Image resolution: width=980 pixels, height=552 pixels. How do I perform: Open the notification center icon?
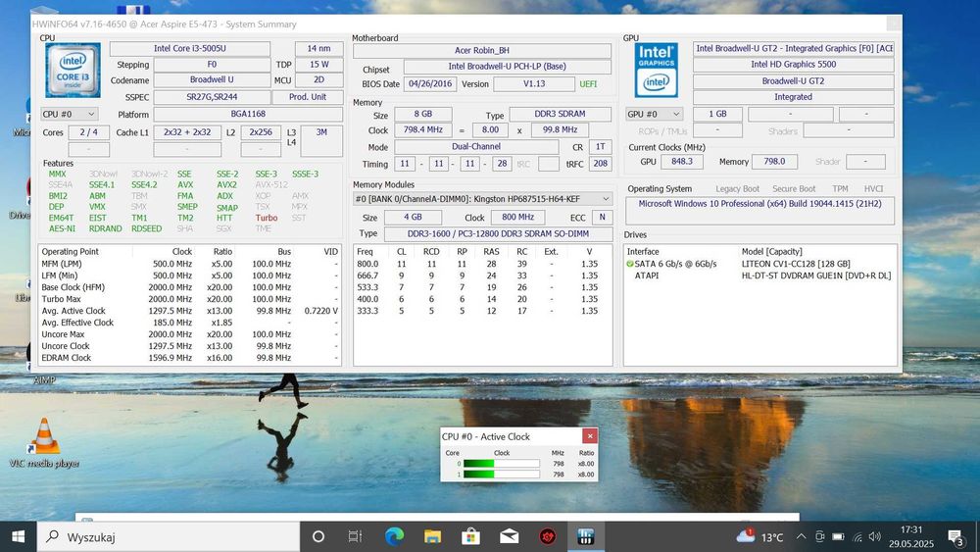pyautogui.click(x=956, y=537)
